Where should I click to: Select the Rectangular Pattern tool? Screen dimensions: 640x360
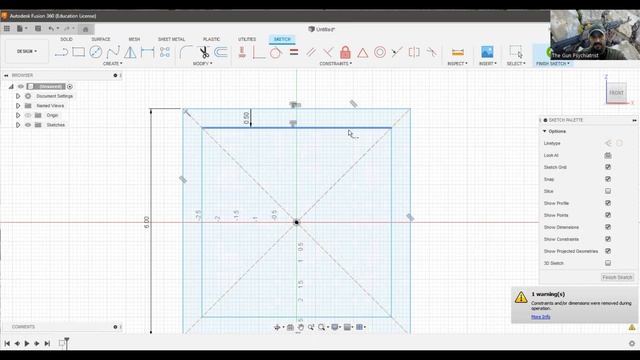click(x=165, y=52)
